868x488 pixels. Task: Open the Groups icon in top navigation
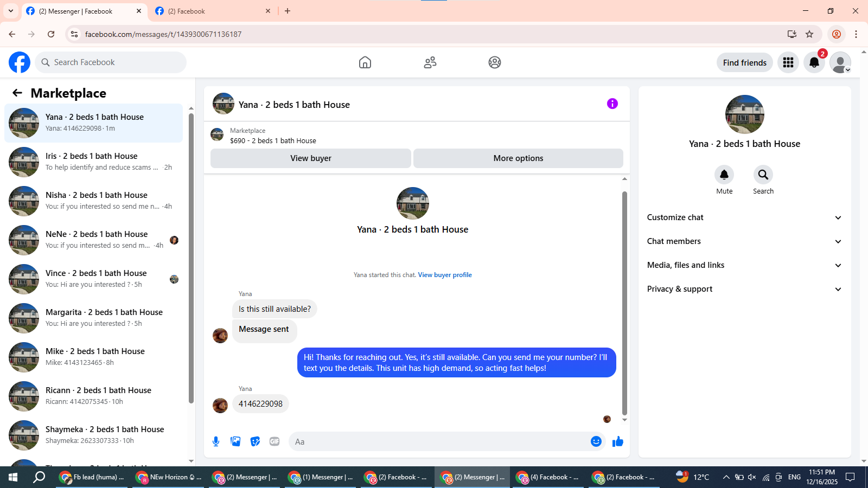click(x=495, y=62)
